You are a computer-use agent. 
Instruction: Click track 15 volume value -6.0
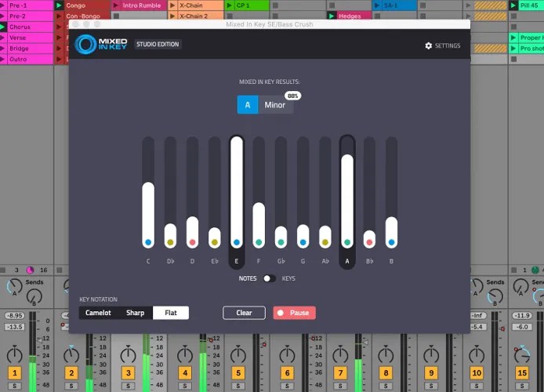pyautogui.click(x=522, y=327)
